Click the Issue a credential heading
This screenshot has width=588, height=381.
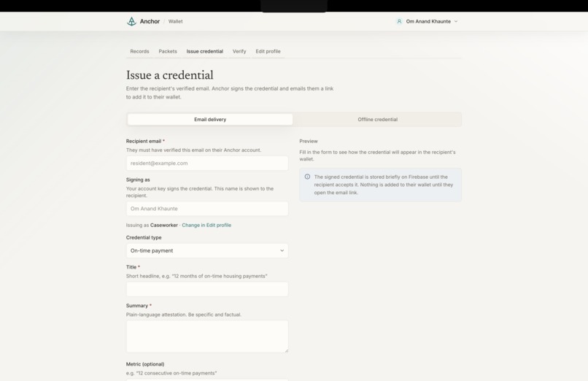tap(169, 75)
